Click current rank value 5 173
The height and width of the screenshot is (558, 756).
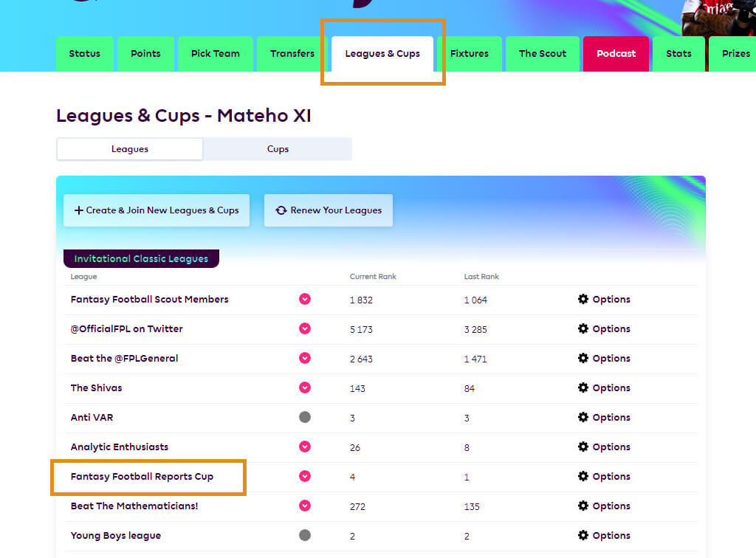[x=361, y=330]
